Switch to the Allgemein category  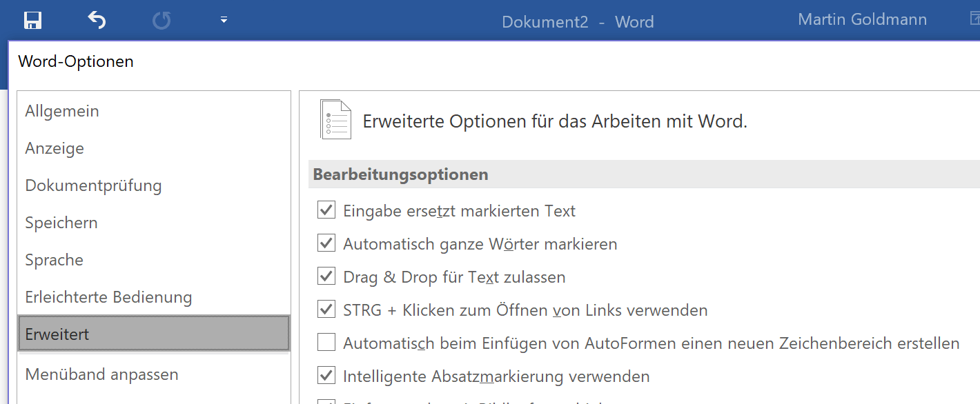(61, 110)
